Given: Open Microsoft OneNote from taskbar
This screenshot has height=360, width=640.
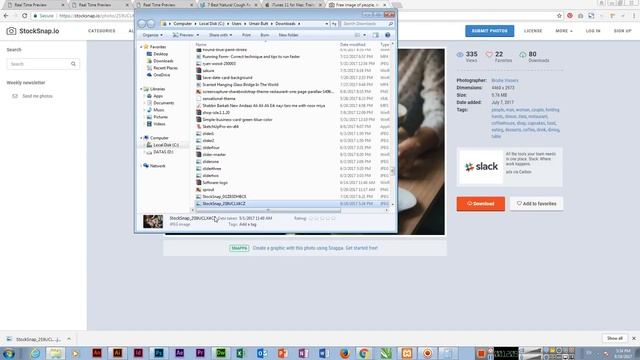Looking at the screenshot, I should (303, 353).
